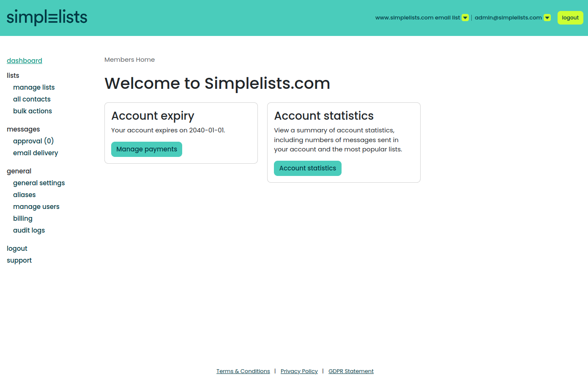Open all contacts in the sidebar
This screenshot has height=376, width=588.
[x=32, y=99]
